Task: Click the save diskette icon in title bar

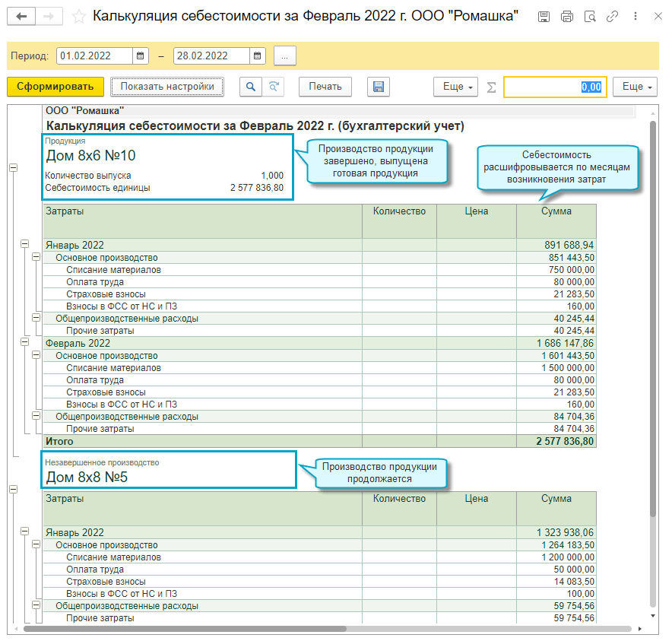Action: 544,17
